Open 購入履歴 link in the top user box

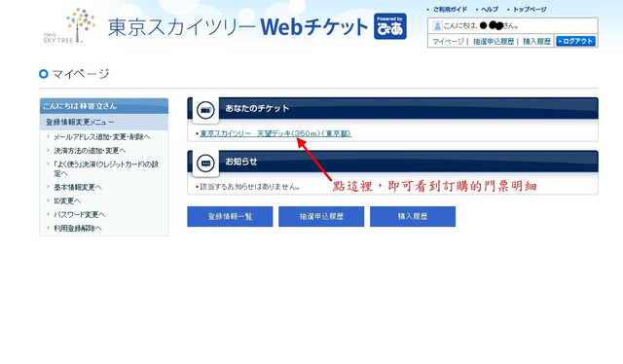tap(536, 41)
